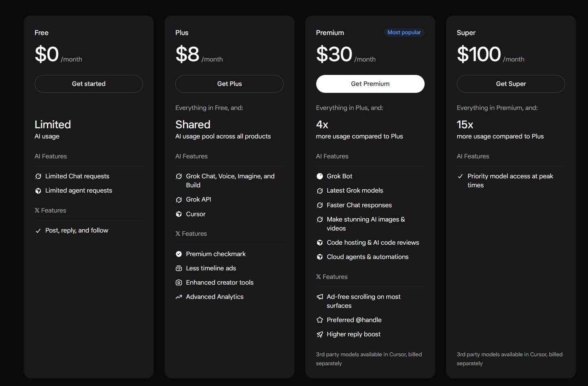Click icon beside Make stunning AI images
588x386 pixels.
click(x=320, y=219)
